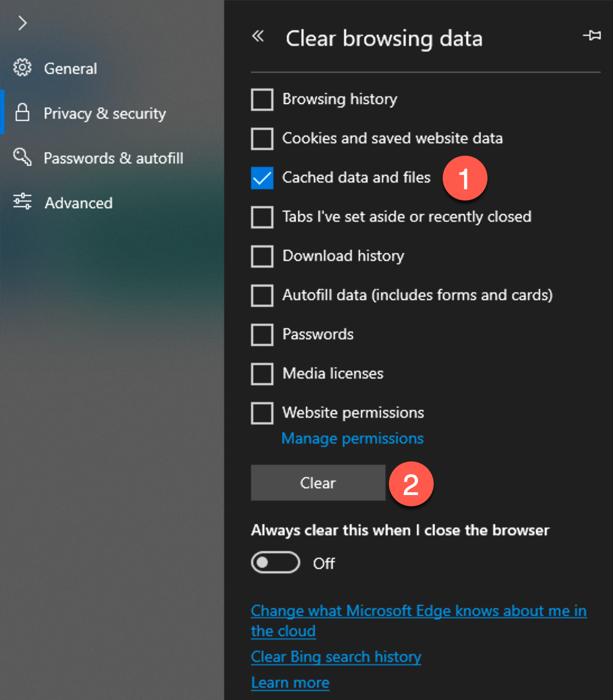
Task: Pin the Clear browsing data pane
Action: [x=592, y=36]
